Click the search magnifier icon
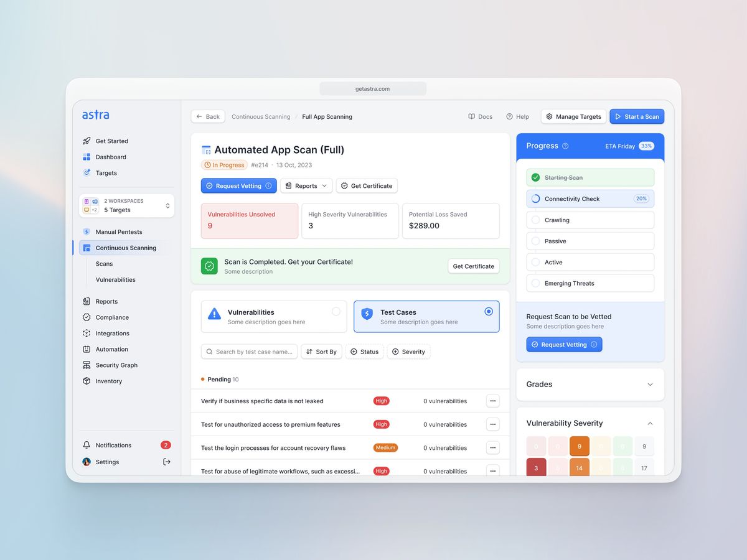The image size is (747, 560). [x=210, y=352]
